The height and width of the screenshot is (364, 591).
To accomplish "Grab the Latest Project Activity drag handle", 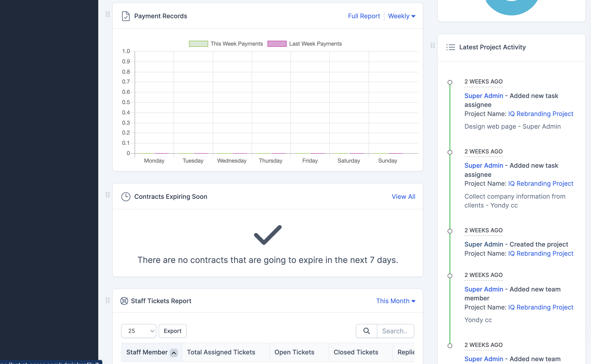I will (x=433, y=45).
